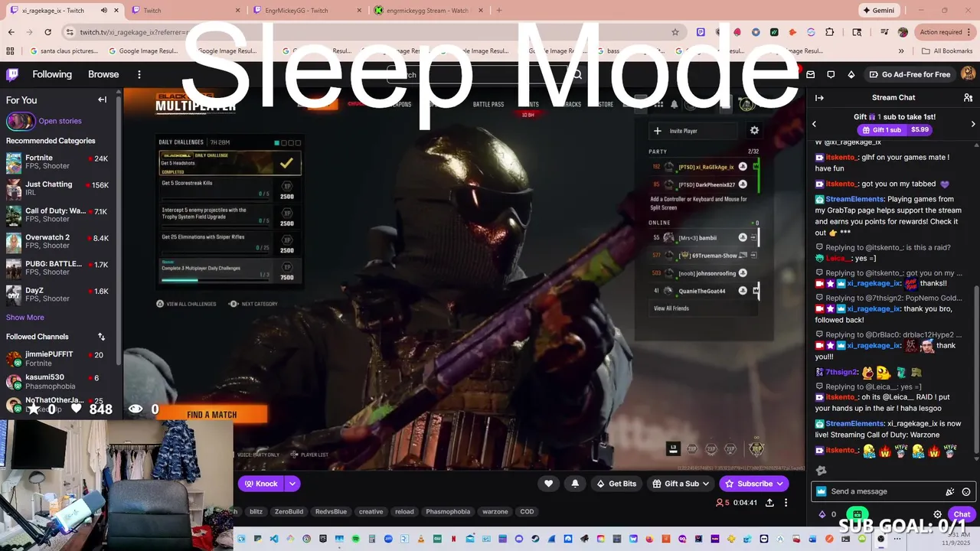Open the Browse nav item
The image size is (980, 551).
[103, 74]
